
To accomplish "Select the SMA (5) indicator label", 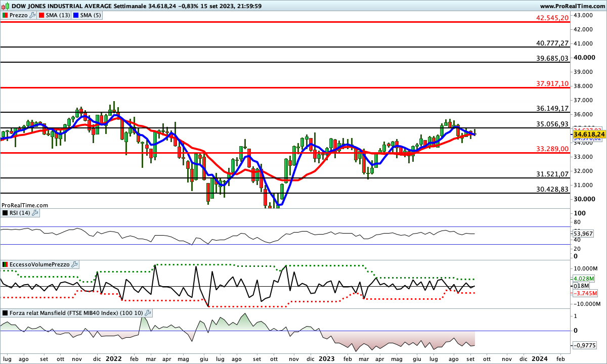I will [91, 15].
